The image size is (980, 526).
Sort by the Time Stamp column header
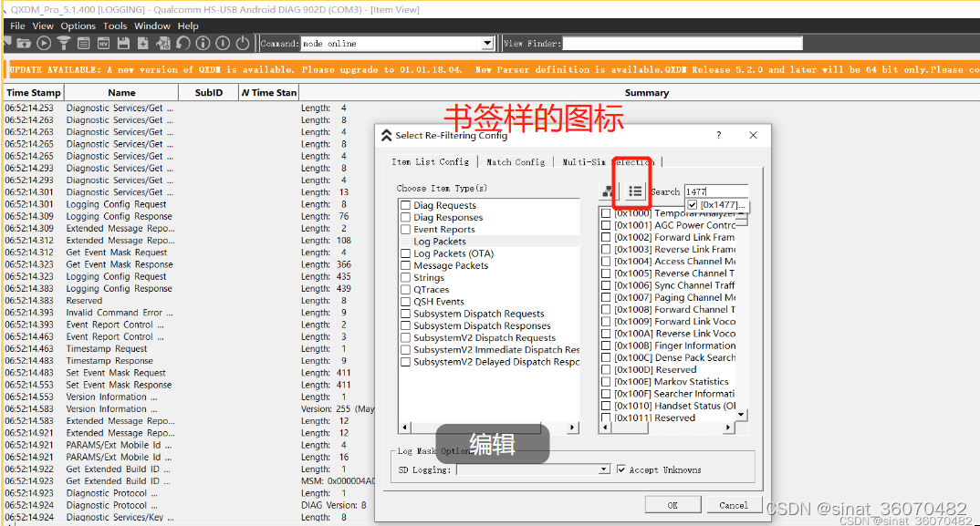pyautogui.click(x=33, y=92)
